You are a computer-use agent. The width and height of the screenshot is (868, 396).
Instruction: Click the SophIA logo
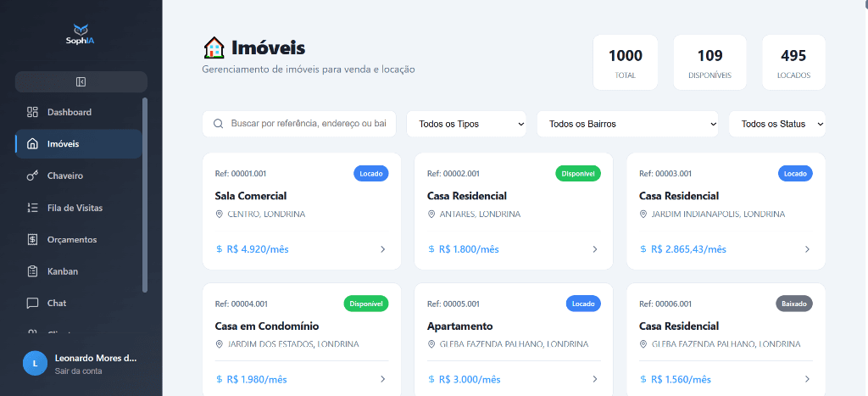(81, 35)
